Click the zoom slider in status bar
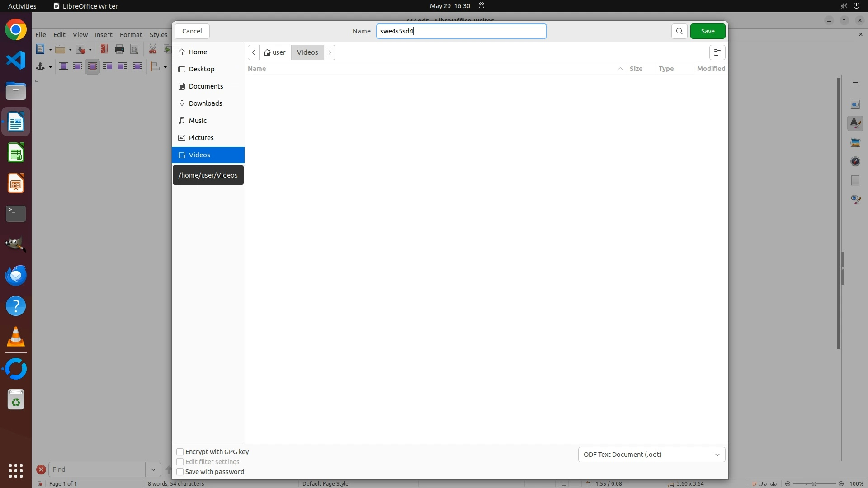The width and height of the screenshot is (868, 488). [x=814, y=483]
